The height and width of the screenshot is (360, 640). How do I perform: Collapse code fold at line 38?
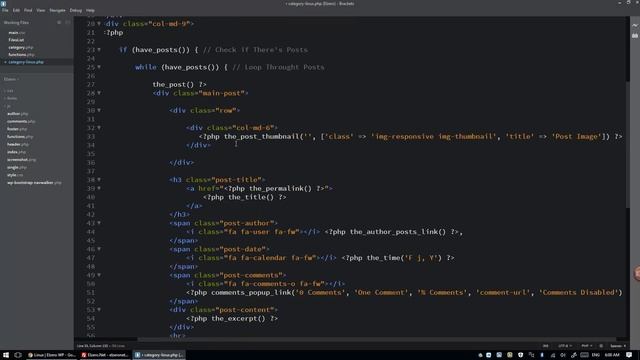click(x=99, y=180)
